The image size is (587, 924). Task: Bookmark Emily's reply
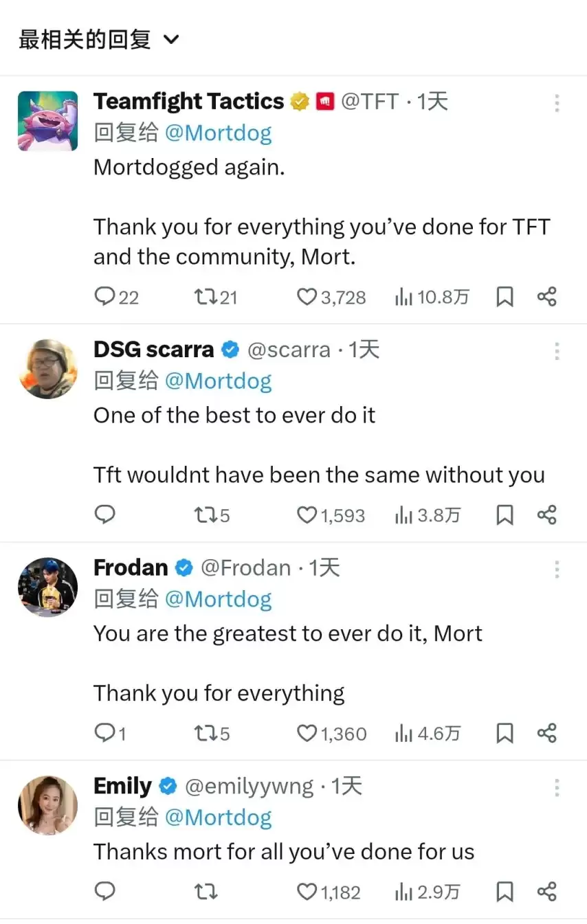point(505,892)
